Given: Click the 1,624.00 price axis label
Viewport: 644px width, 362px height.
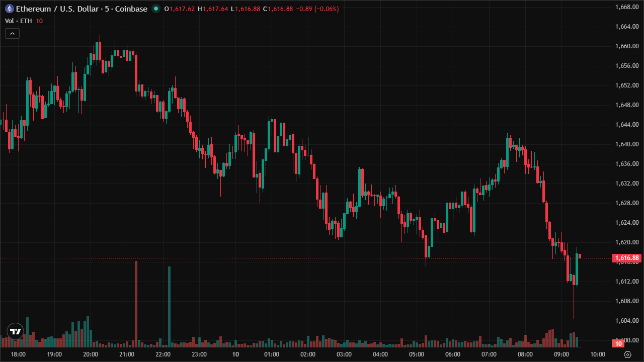Looking at the screenshot, I should 627,223.
